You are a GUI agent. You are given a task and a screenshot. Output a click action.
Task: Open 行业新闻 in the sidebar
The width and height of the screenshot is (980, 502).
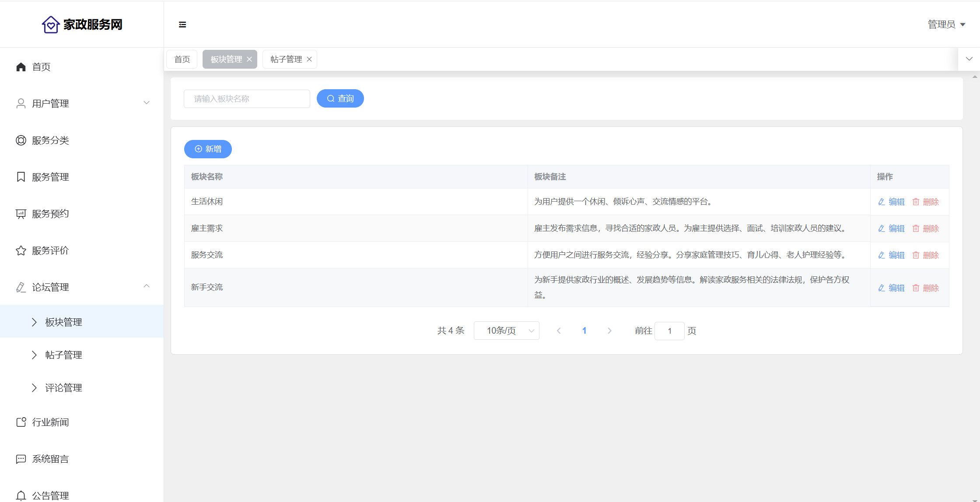coord(50,422)
